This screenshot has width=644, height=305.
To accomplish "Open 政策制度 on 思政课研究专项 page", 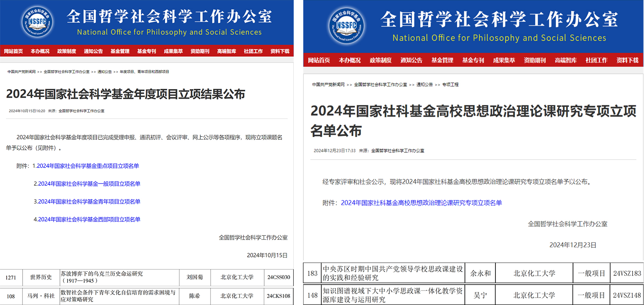I will click(x=381, y=60).
